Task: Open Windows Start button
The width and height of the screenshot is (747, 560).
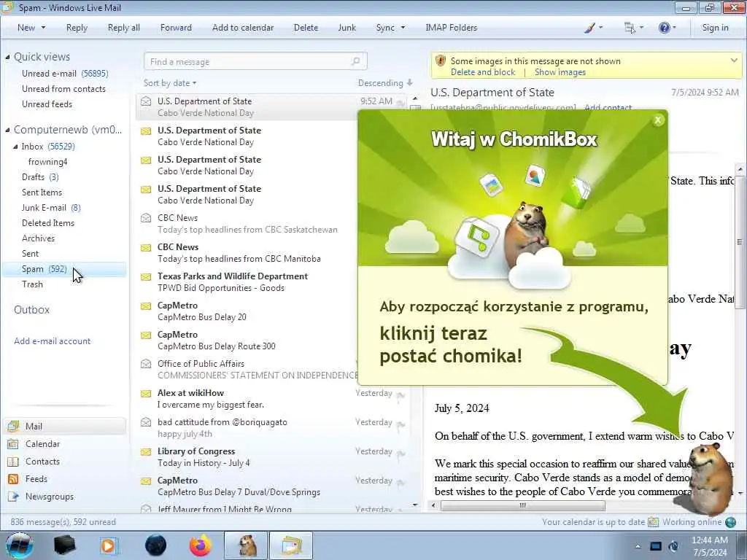Action: [x=20, y=545]
